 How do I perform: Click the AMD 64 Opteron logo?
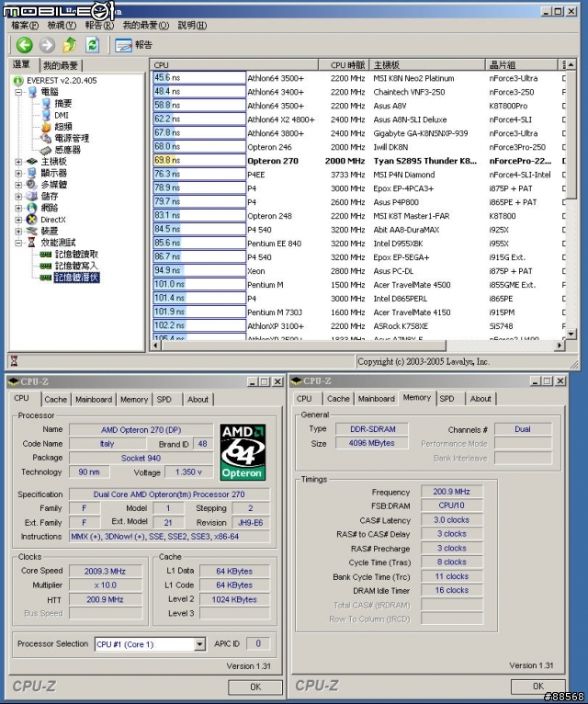243,451
